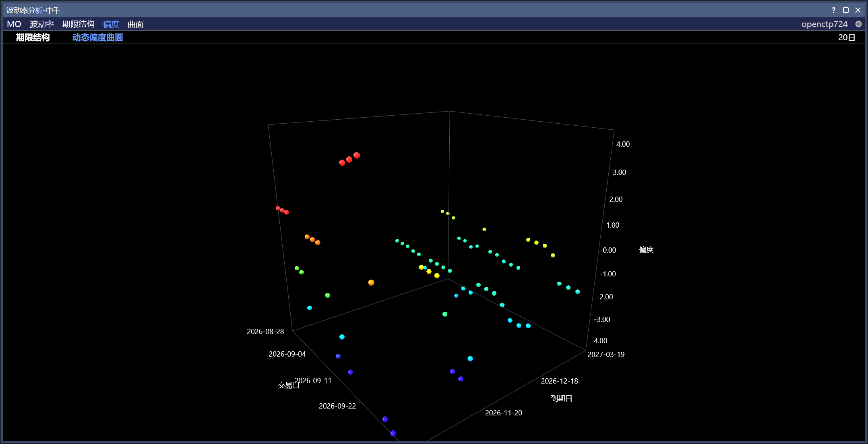Click the connection status circle indicator
The width and height of the screenshot is (868, 444).
858,24
